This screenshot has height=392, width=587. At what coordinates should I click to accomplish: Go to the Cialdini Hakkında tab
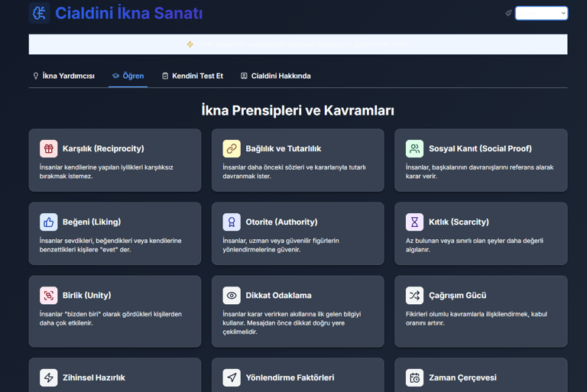(275, 76)
